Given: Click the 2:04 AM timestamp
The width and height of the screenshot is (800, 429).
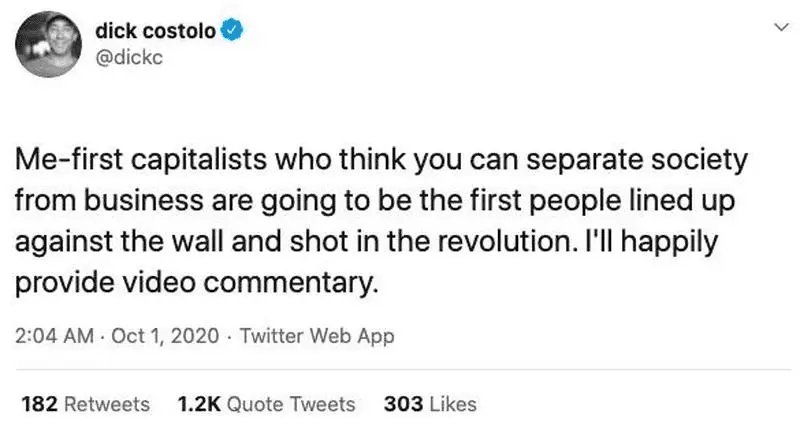Looking at the screenshot, I should pos(56,336).
